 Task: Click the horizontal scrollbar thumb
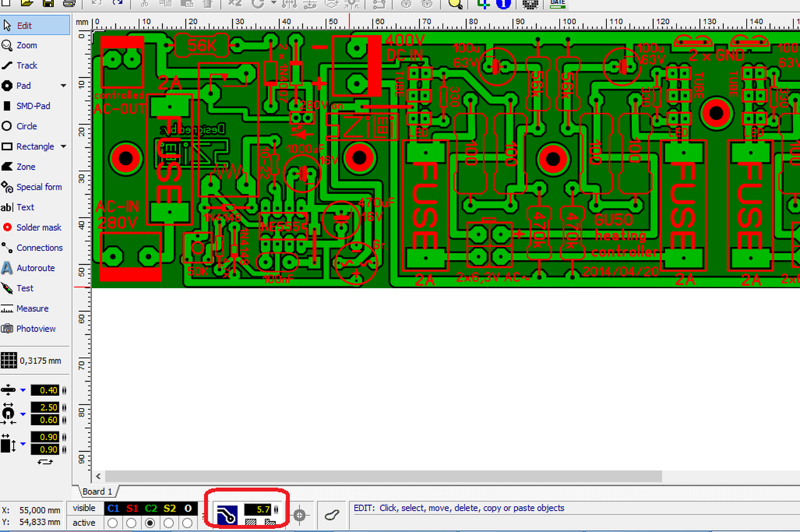click(x=383, y=476)
